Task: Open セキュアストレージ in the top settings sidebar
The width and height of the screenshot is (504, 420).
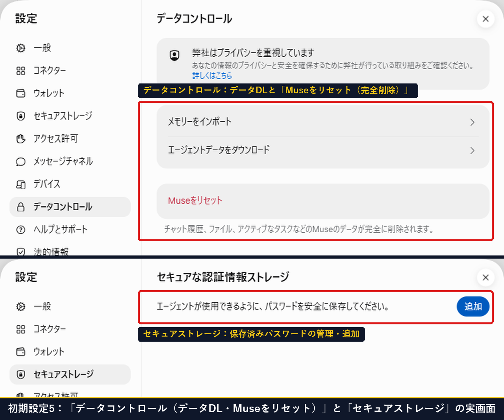Action: 70,116
